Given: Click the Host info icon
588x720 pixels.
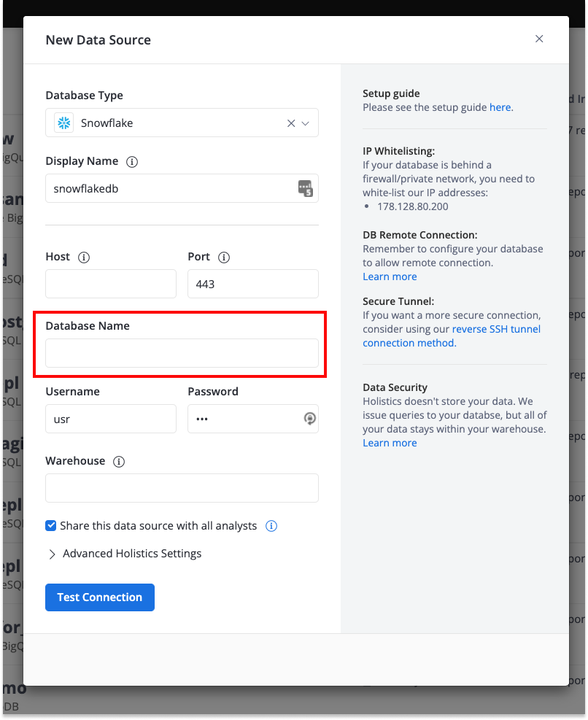Looking at the screenshot, I should (84, 258).
